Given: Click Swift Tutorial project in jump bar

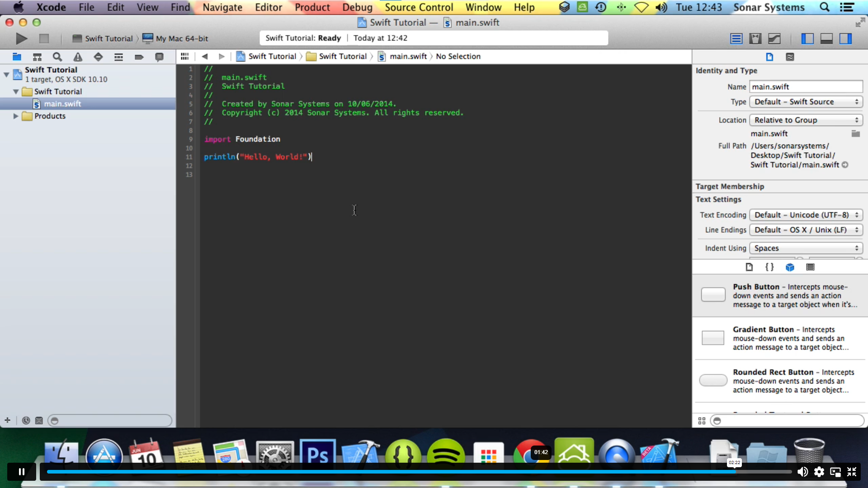Looking at the screenshot, I should [x=266, y=56].
